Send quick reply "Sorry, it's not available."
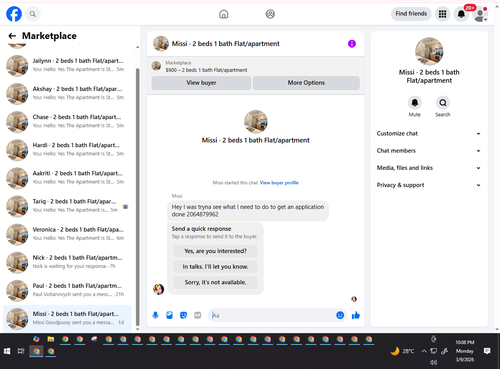The image size is (500, 369). point(215,282)
